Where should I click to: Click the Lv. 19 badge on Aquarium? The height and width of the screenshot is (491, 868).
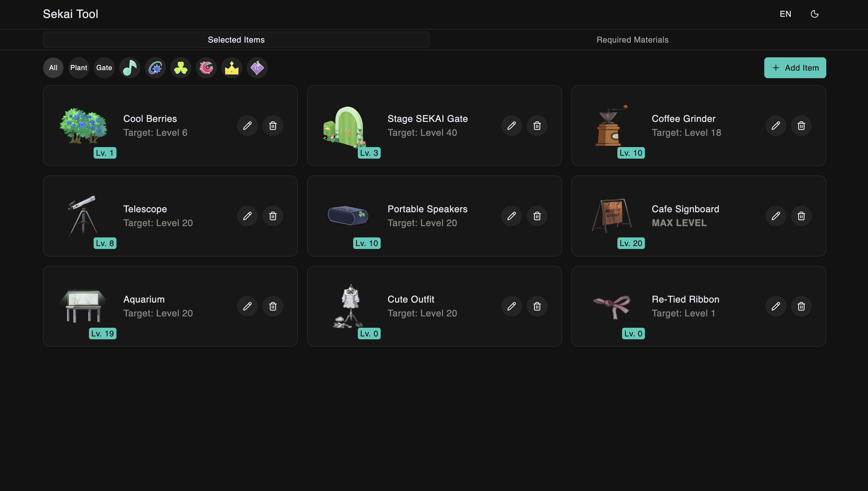pos(103,334)
